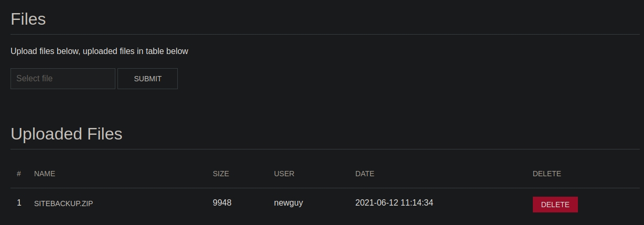Delete the SITEBACKUP.ZIP file using red button
644x225 pixels.
(x=555, y=205)
